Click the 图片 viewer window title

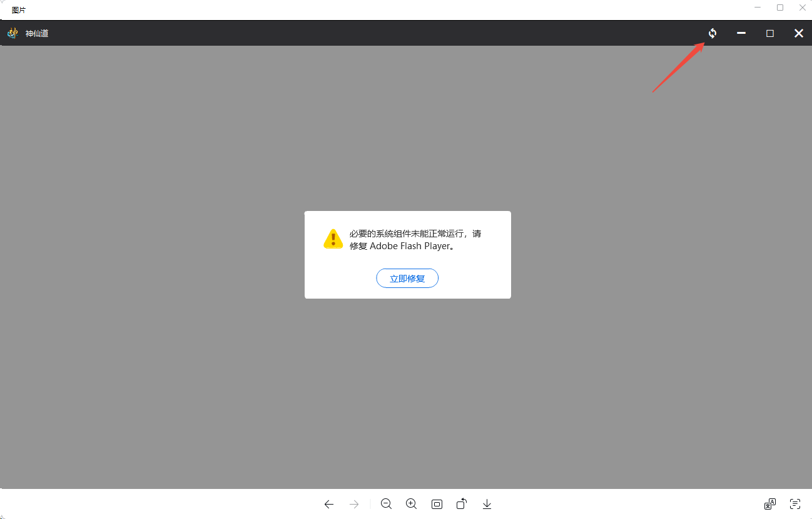(19, 10)
